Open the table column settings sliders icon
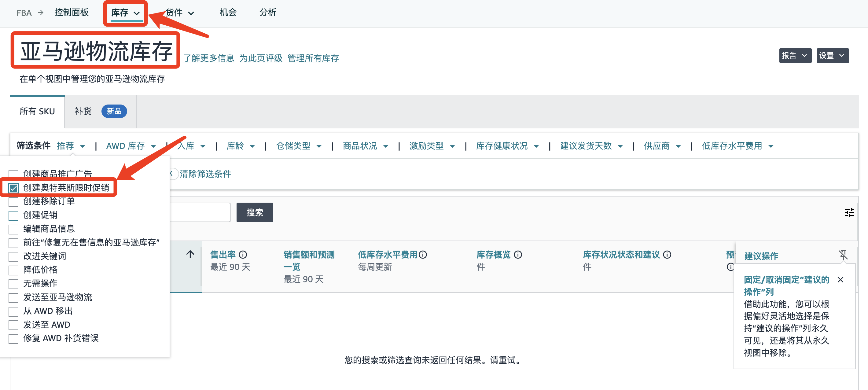The width and height of the screenshot is (868, 390). pos(849,212)
